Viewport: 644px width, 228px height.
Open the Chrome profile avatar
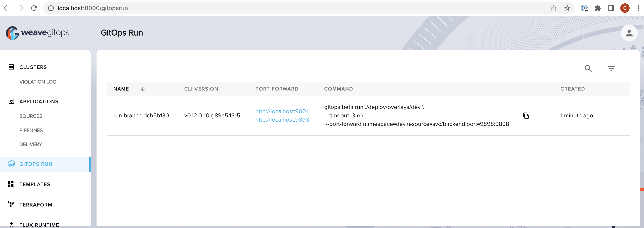pos(625,8)
